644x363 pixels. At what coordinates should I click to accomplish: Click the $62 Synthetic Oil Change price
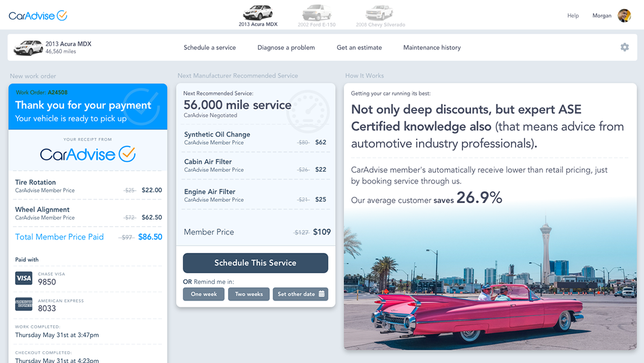[320, 142]
